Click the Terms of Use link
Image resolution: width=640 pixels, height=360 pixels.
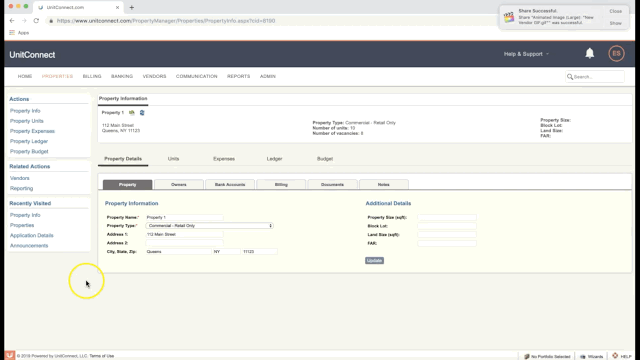[x=102, y=356]
